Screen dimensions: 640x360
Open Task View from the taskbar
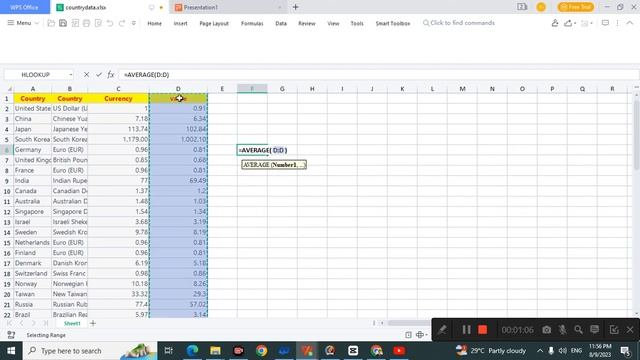click(x=169, y=350)
